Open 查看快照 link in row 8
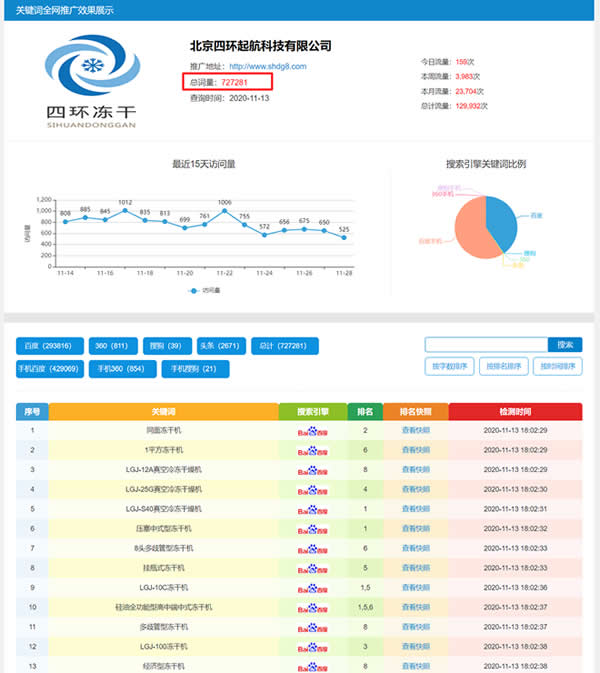The image size is (600, 673). coord(416,568)
